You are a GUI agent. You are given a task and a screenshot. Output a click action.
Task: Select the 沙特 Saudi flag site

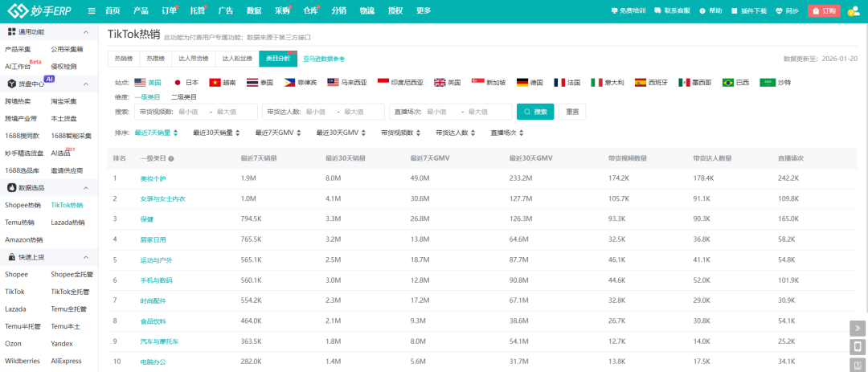[776, 83]
